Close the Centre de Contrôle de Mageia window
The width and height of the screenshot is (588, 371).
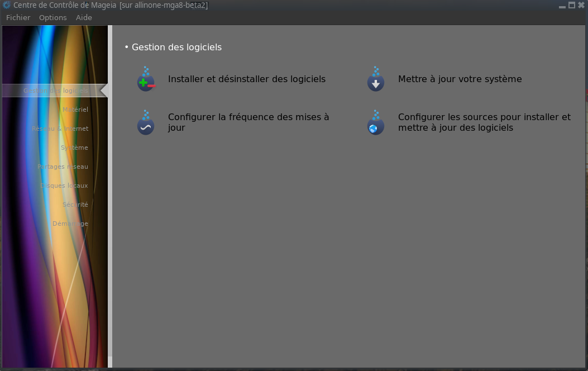click(581, 5)
